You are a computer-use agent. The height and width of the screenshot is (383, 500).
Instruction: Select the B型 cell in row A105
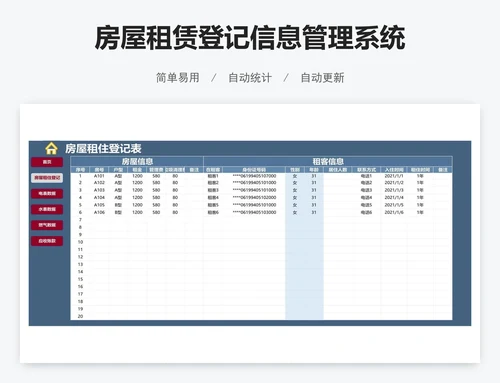(x=118, y=205)
